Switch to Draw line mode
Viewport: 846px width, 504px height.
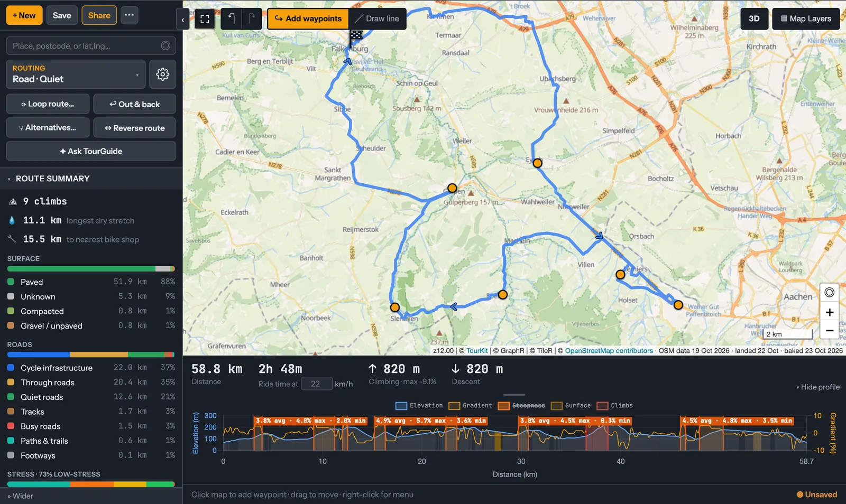click(378, 19)
